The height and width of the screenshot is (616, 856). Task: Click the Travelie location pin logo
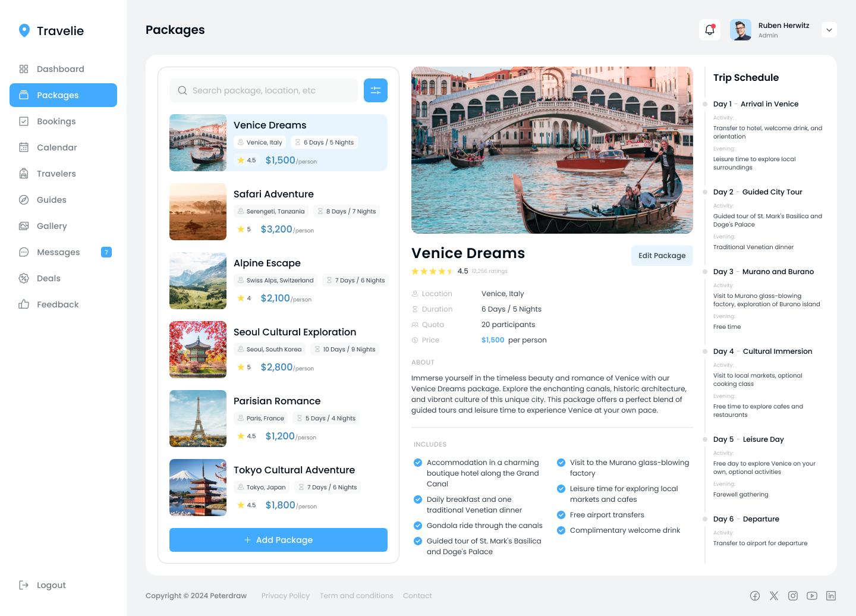click(x=23, y=30)
